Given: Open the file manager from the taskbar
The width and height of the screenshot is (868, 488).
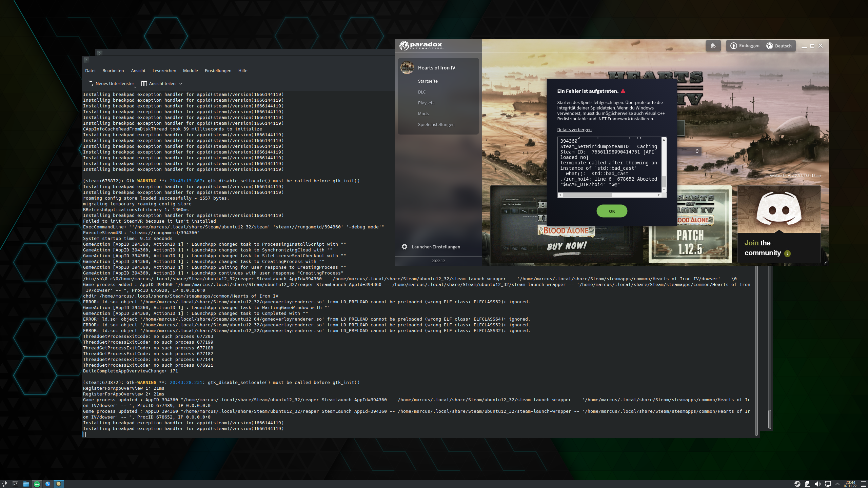Looking at the screenshot, I should click(x=26, y=484).
